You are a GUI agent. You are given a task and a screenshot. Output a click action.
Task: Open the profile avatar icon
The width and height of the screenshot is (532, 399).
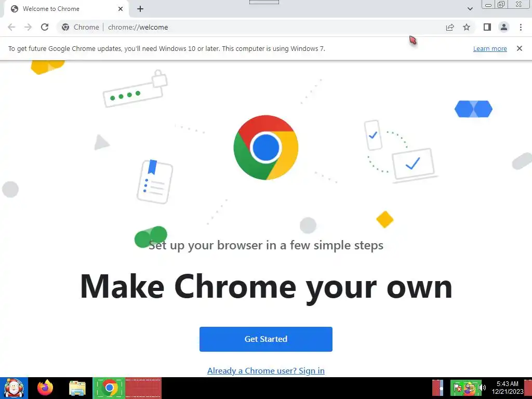point(504,27)
